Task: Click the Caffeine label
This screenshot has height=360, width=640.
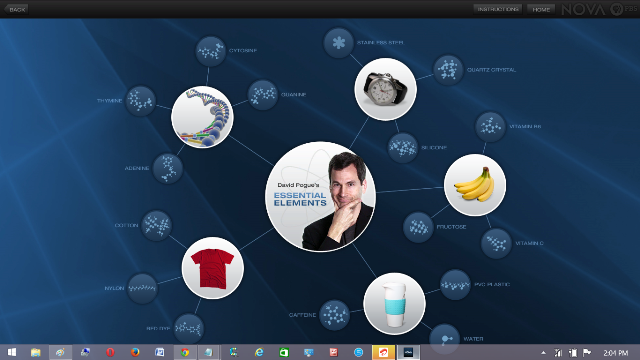Action: [302, 315]
